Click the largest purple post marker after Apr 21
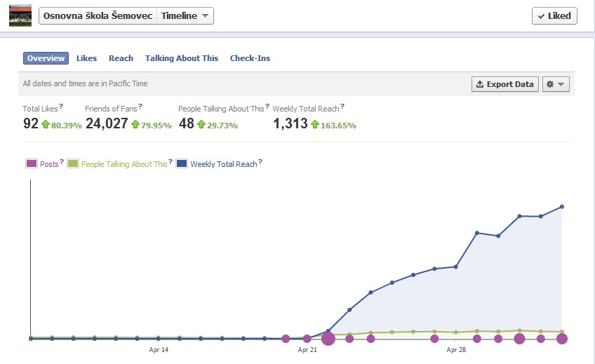The image size is (595, 364). [x=328, y=339]
